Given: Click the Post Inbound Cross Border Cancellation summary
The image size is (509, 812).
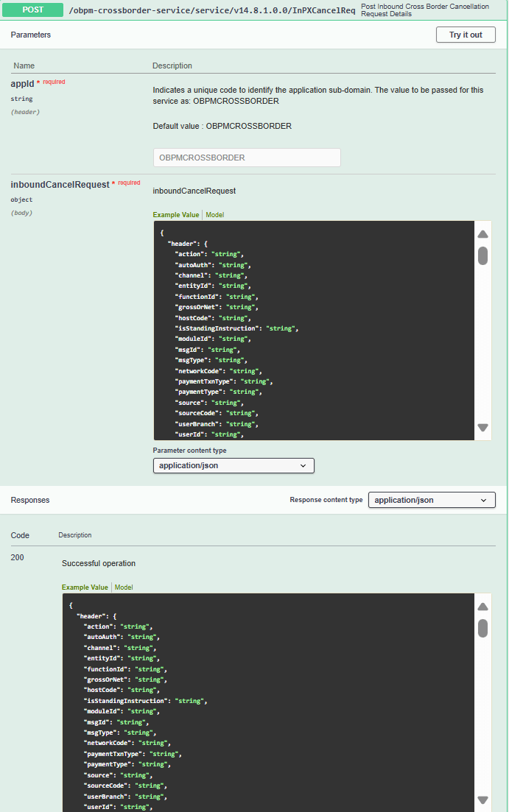Looking at the screenshot, I should click(x=425, y=10).
